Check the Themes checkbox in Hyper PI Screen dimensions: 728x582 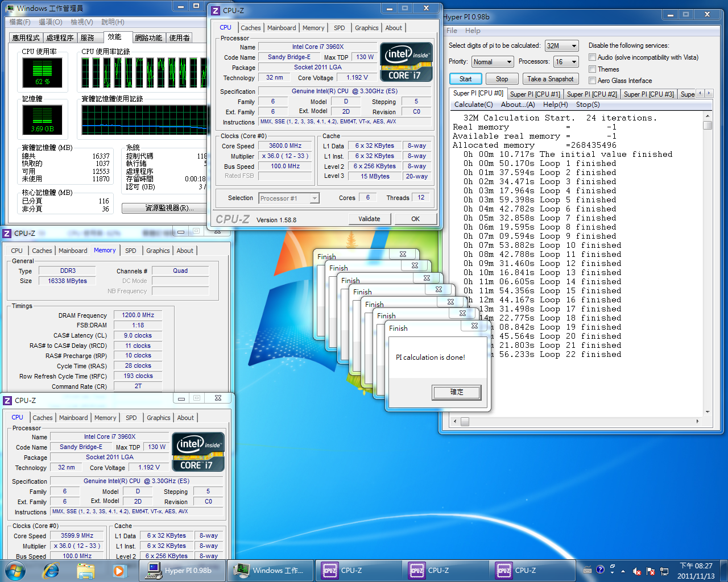(x=593, y=69)
